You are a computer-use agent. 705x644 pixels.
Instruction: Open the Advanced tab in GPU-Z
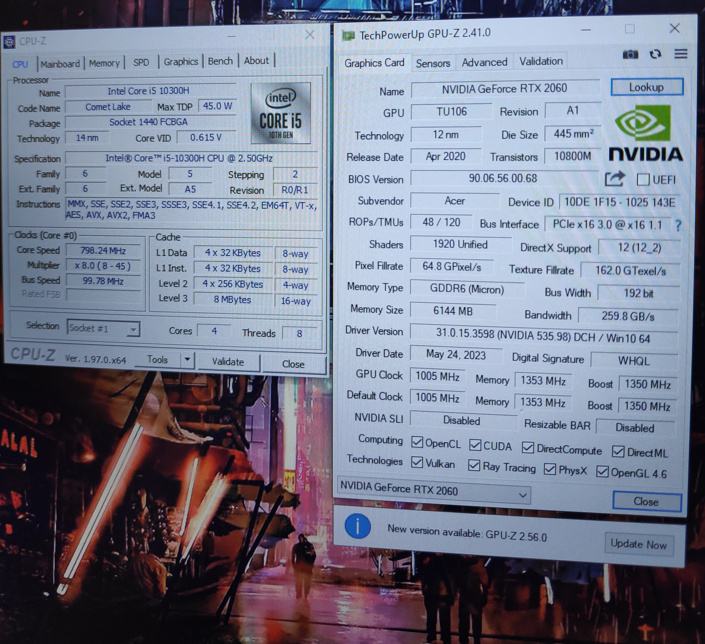click(x=484, y=62)
